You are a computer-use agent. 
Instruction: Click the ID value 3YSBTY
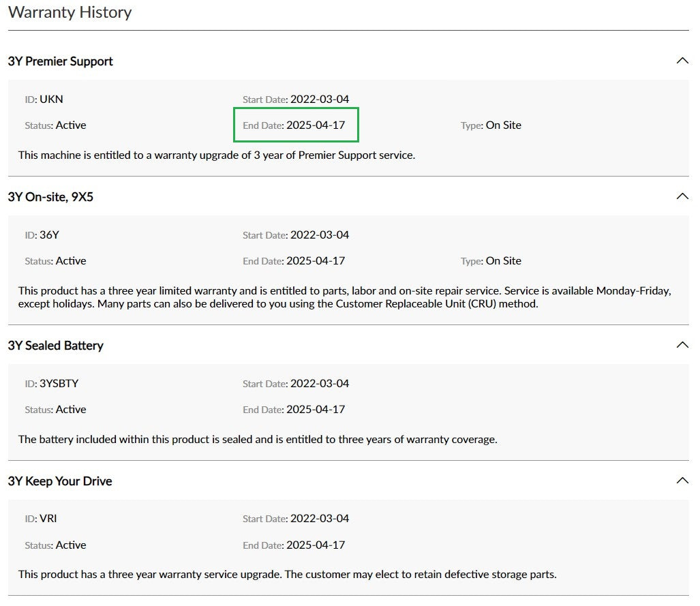(59, 384)
